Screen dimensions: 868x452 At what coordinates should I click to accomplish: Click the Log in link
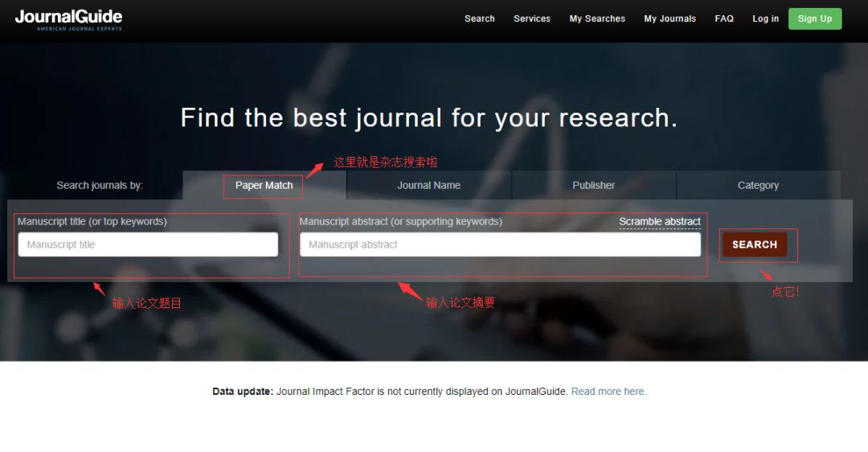pyautogui.click(x=766, y=18)
